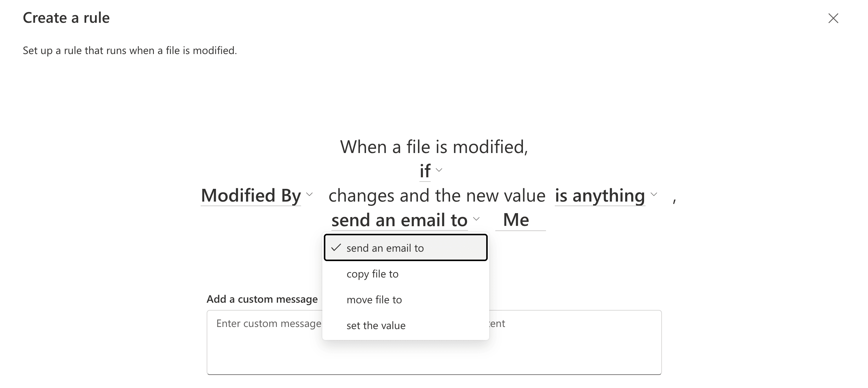The width and height of the screenshot is (868, 388).
Task: Dismiss the dialog with the X icon
Action: point(833,19)
